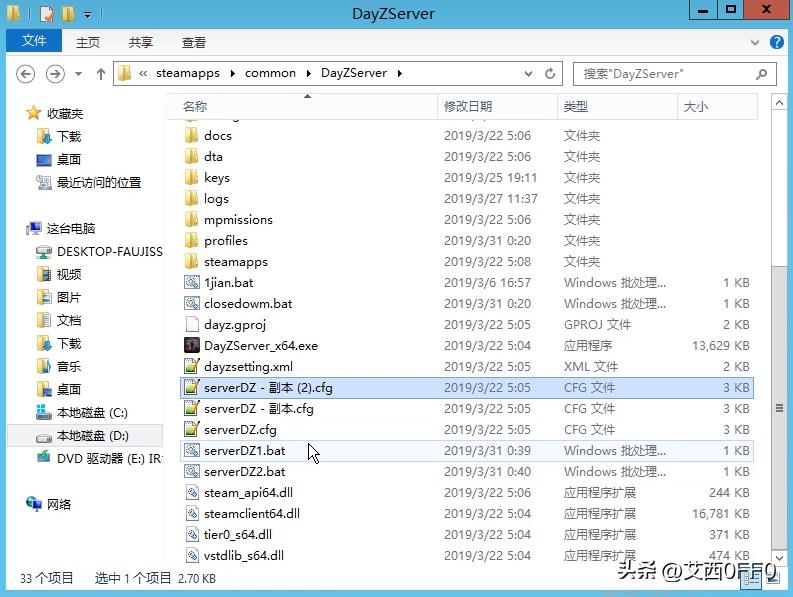Open recent locations dropdown arrow

click(78, 74)
